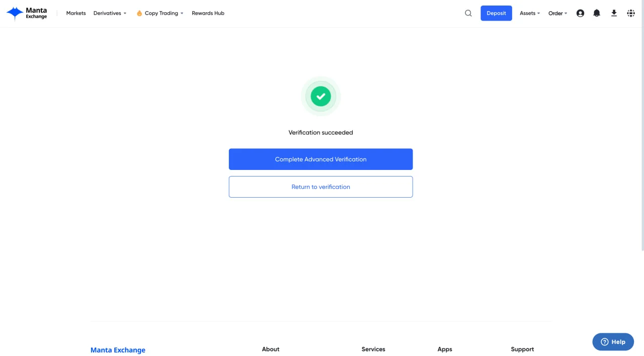This screenshot has height=356, width=644.
Task: Open the Assets dropdown
Action: tap(530, 13)
